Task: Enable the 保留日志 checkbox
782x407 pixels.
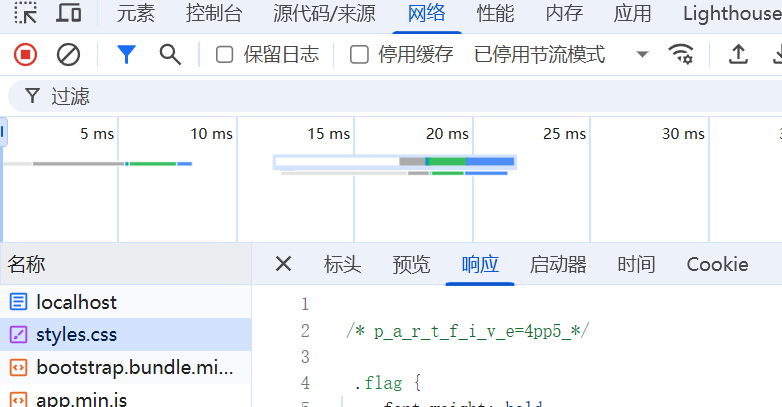Action: point(224,54)
